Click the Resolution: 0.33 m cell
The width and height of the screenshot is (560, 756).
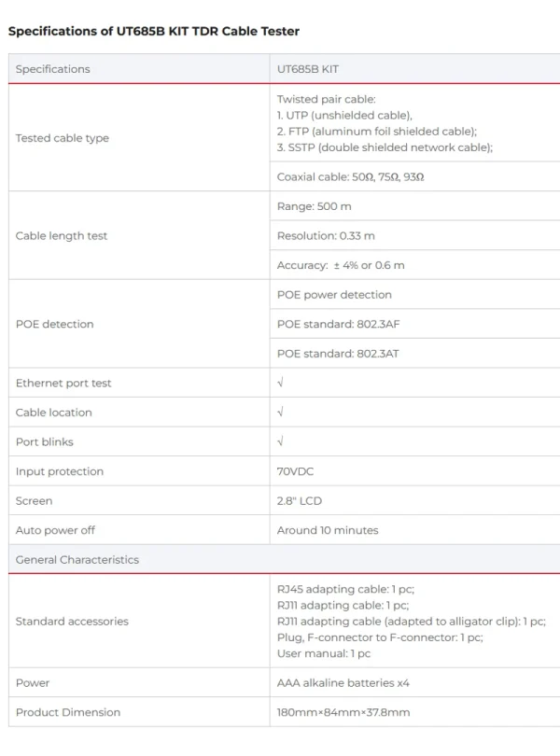(x=414, y=236)
